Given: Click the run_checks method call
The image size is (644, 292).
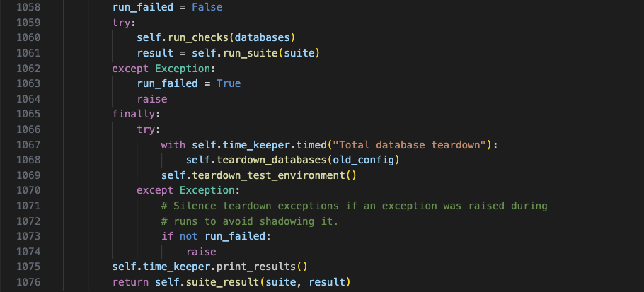Looking at the screenshot, I should (198, 37).
